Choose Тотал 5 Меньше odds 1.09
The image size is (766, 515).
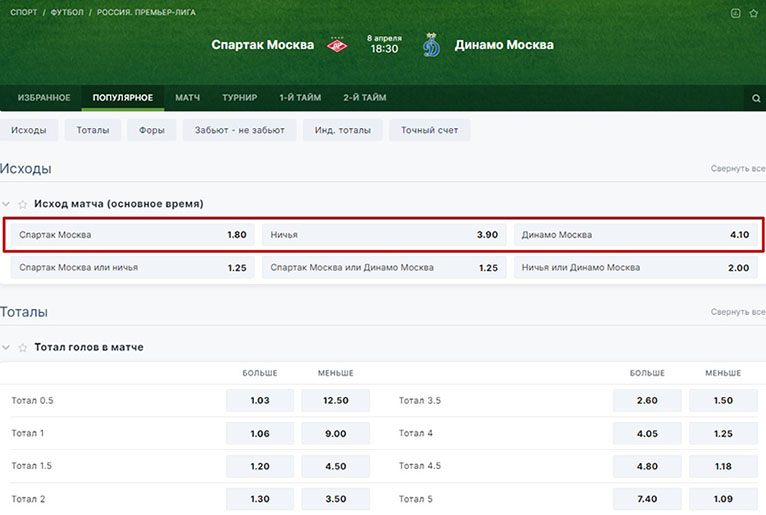pos(723,499)
